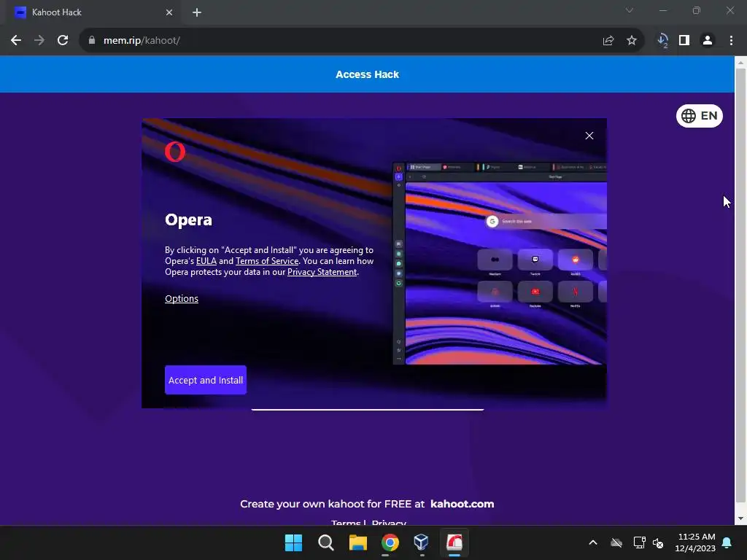Expand Options in Opera dialog
747x560 pixels.
click(x=182, y=298)
